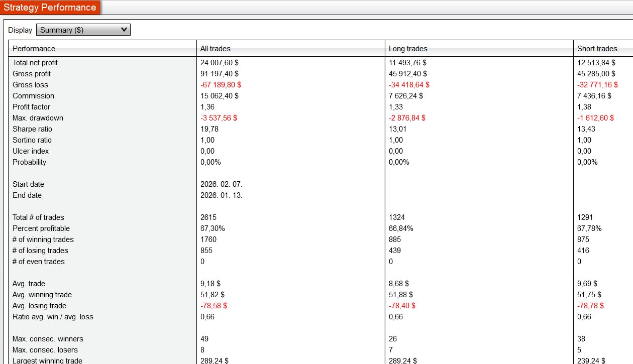Image resolution: width=633 pixels, height=364 pixels.
Task: Select the Long trades column header
Action: tap(408, 49)
